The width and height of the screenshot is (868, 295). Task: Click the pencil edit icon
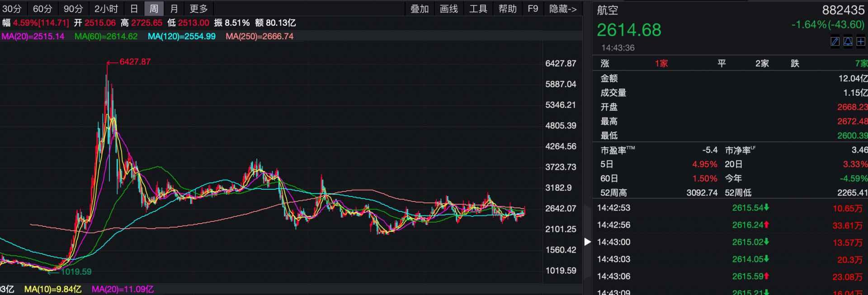(835, 42)
